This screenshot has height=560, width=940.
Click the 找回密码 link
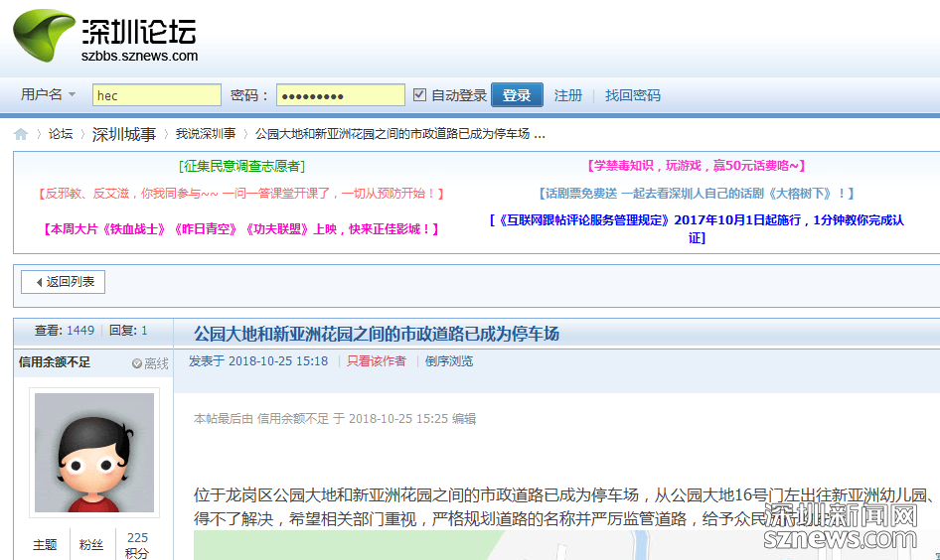point(633,95)
